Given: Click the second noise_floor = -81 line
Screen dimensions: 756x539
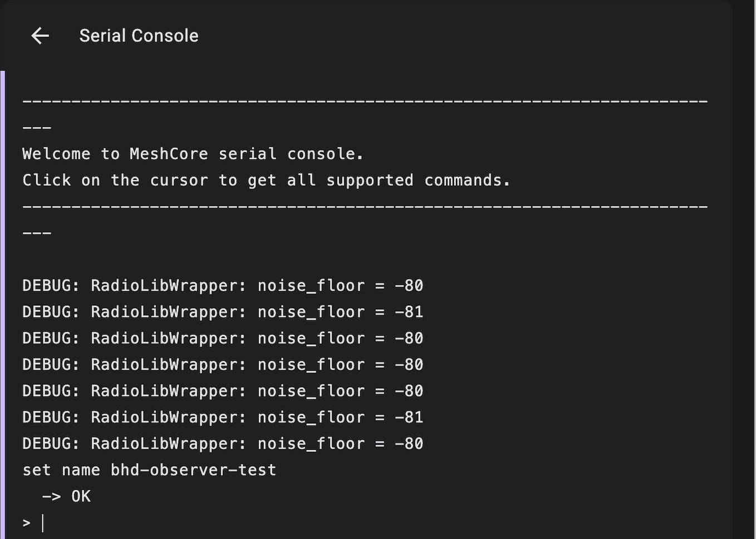Looking at the screenshot, I should tap(223, 417).
